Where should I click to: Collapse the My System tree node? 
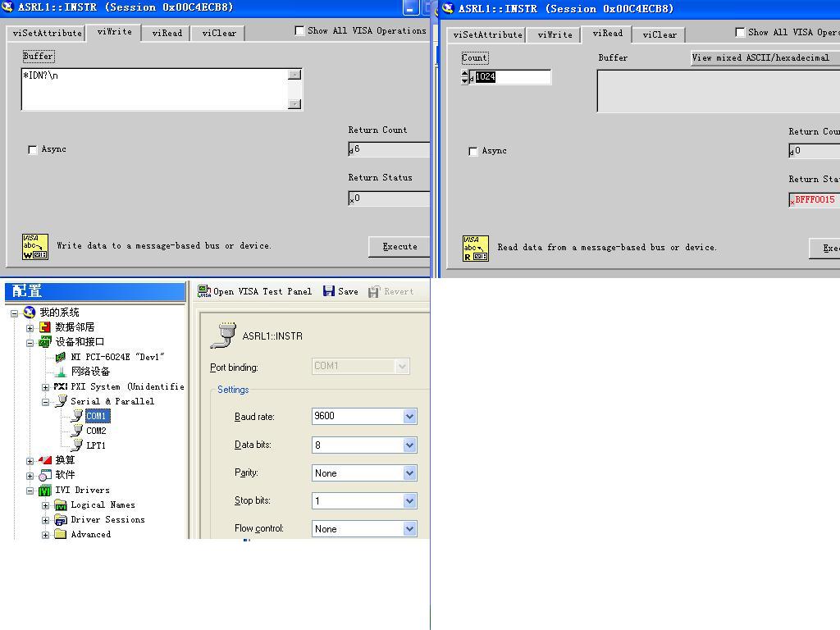point(15,313)
